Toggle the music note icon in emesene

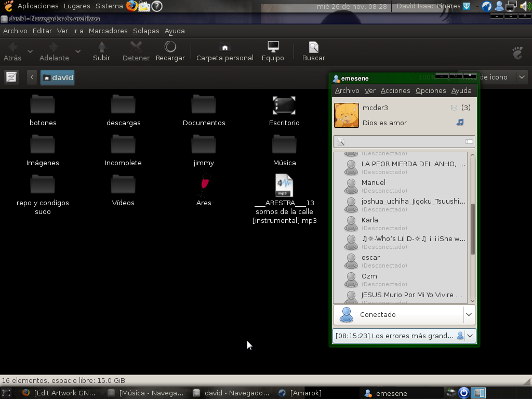tap(460, 123)
